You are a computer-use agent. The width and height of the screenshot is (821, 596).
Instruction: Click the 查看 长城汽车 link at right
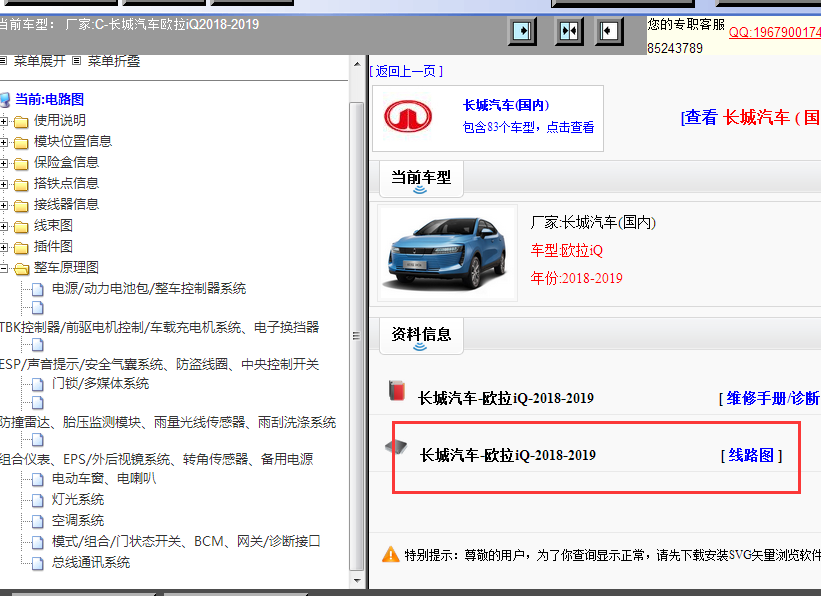[x=751, y=117]
